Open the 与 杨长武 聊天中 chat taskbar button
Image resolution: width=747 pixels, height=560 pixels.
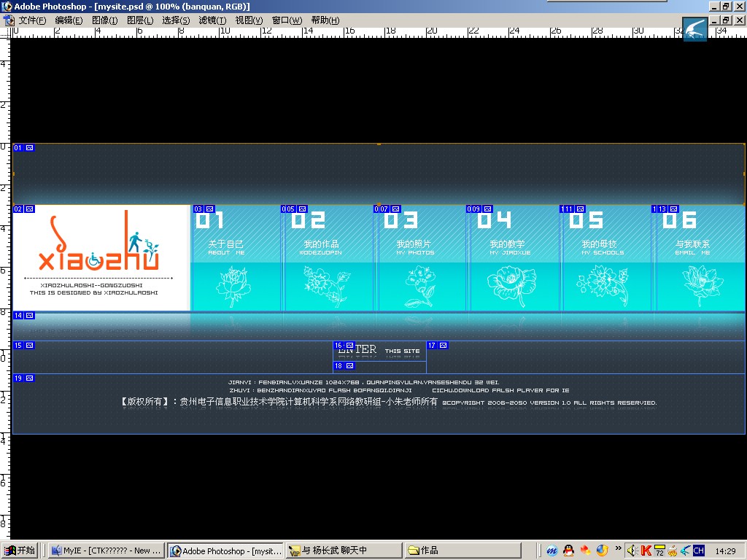(344, 551)
